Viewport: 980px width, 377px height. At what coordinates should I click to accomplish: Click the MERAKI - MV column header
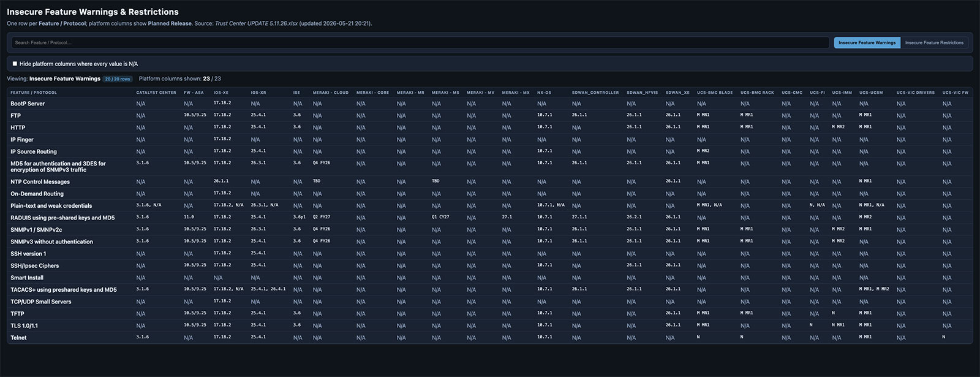click(x=480, y=93)
